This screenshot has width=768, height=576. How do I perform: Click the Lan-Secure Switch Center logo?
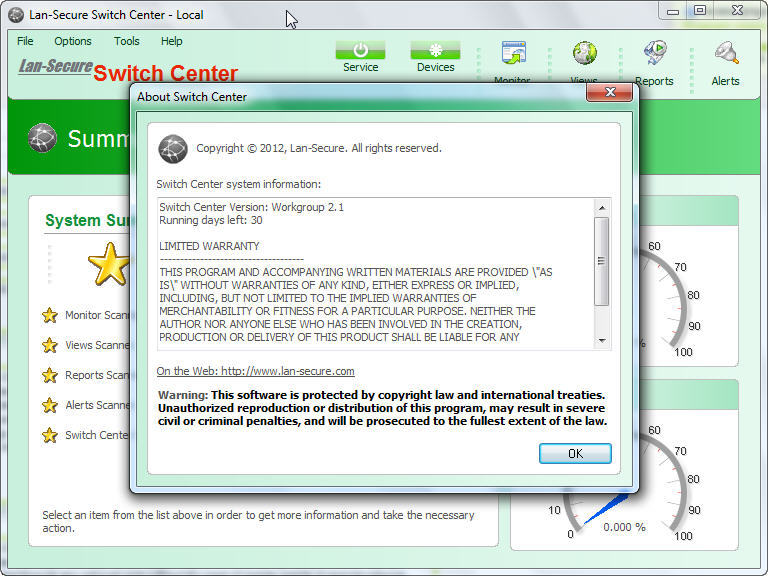point(128,71)
